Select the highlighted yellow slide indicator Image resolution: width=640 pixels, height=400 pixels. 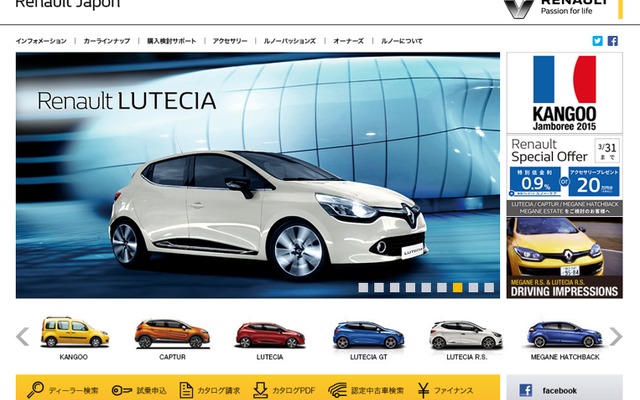[x=458, y=288]
